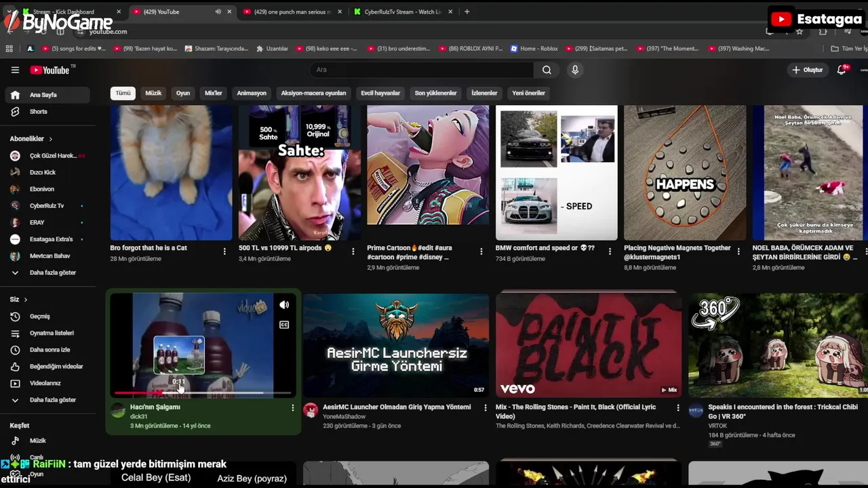Viewport: 868px width, 488px height.
Task: Select the Tümü filter chip
Action: 123,93
